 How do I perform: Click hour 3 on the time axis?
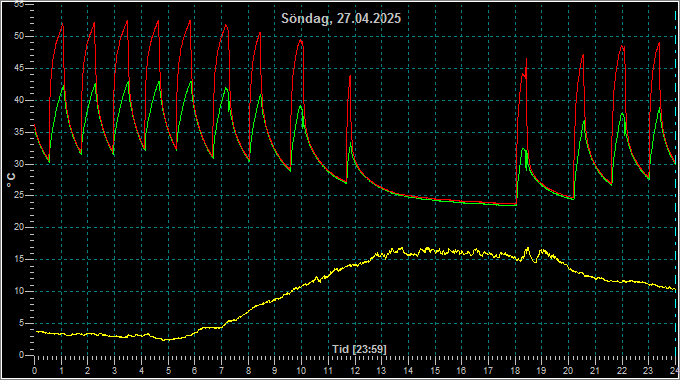114,371
